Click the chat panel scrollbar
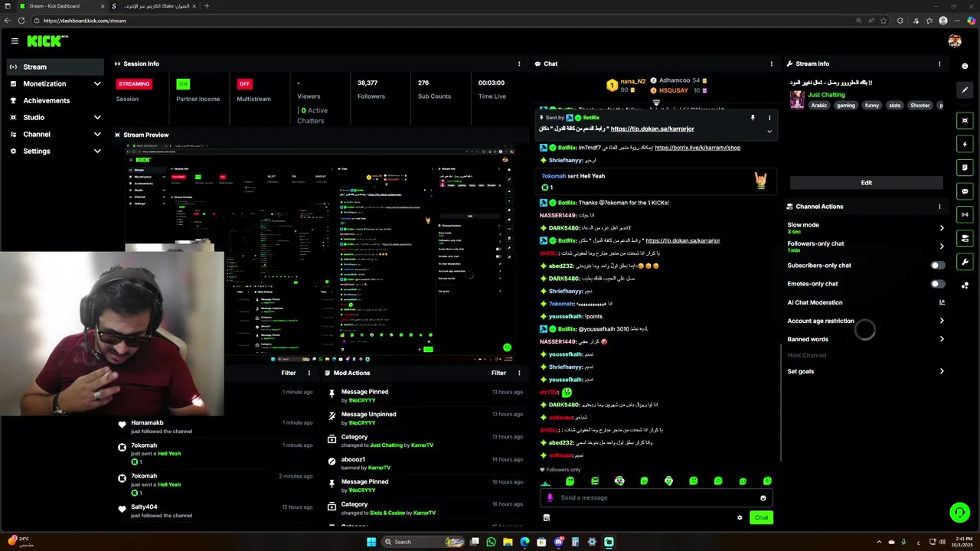Image resolution: width=980 pixels, height=551 pixels. pyautogui.click(x=780, y=402)
